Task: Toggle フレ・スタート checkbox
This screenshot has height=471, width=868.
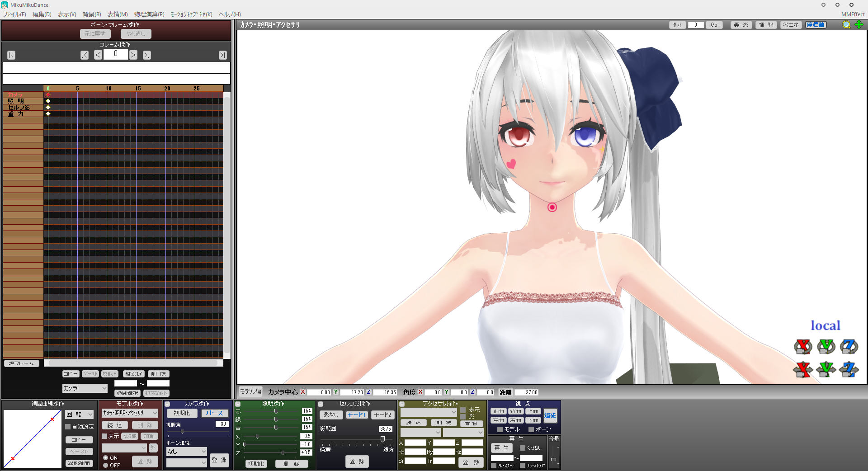Action: [x=494, y=466]
